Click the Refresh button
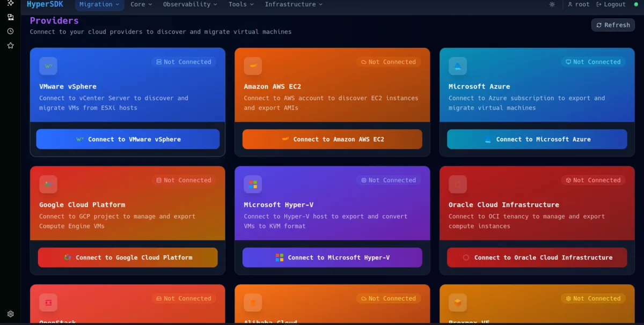Viewport: 644px width, 325px height. pos(613,25)
